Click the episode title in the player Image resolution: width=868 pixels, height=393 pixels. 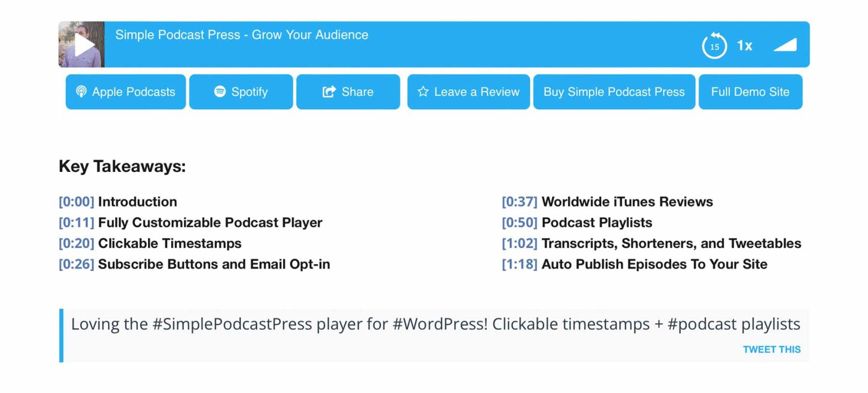pyautogui.click(x=242, y=35)
